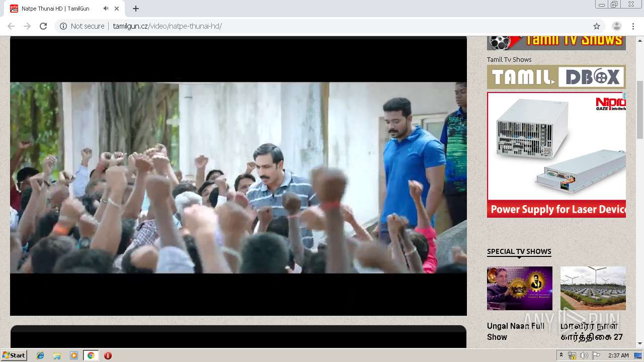Open the Power Supply for Laser ad
The width and height of the screenshot is (644, 362).
coord(556,155)
